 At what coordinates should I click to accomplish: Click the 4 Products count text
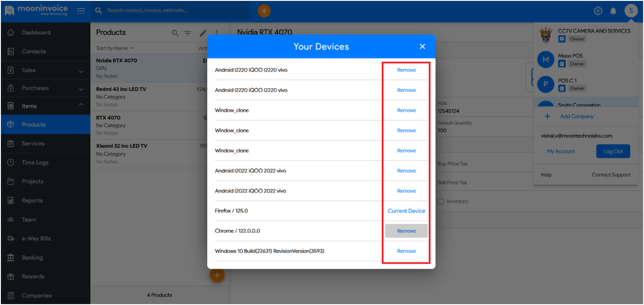coord(160,295)
